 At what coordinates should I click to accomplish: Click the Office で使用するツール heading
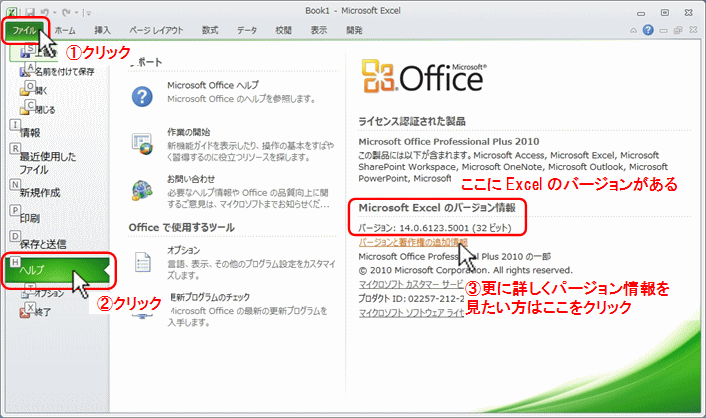pyautogui.click(x=181, y=227)
